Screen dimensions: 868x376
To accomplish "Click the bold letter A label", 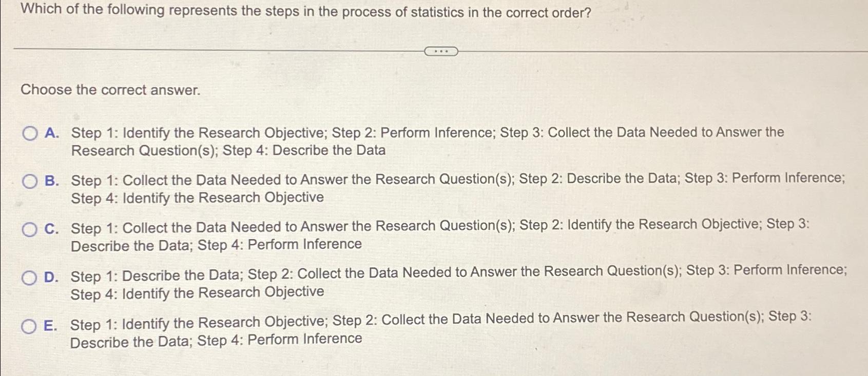I will pos(51,133).
